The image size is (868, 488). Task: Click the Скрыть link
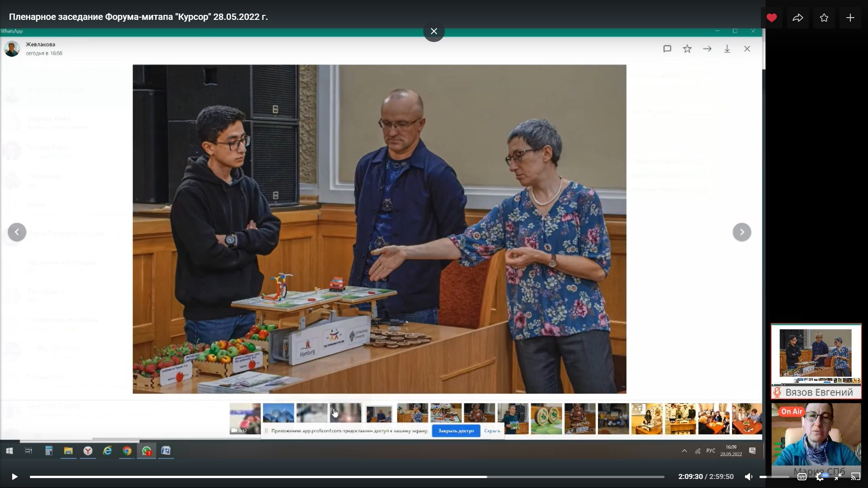492,431
